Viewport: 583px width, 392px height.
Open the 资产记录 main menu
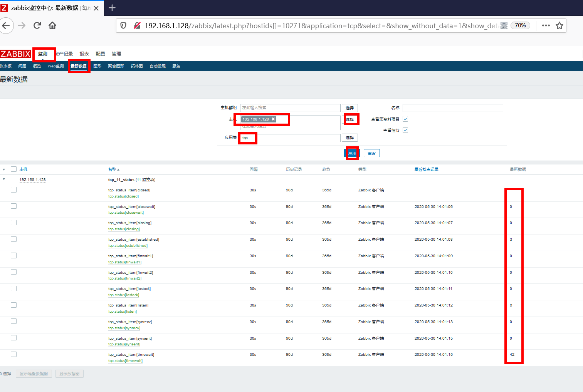(64, 54)
